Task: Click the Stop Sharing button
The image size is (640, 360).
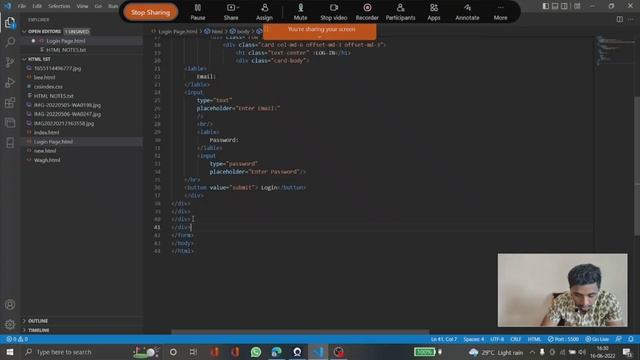Action: point(151,12)
